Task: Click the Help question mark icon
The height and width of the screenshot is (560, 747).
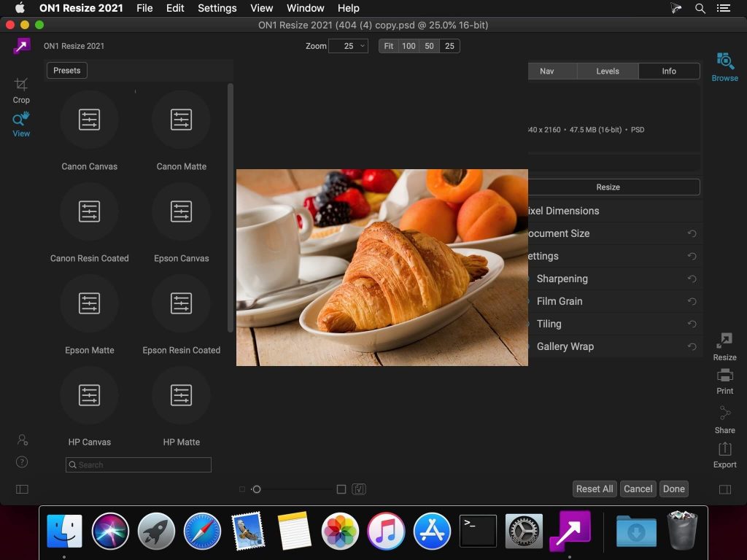Action: (22, 462)
